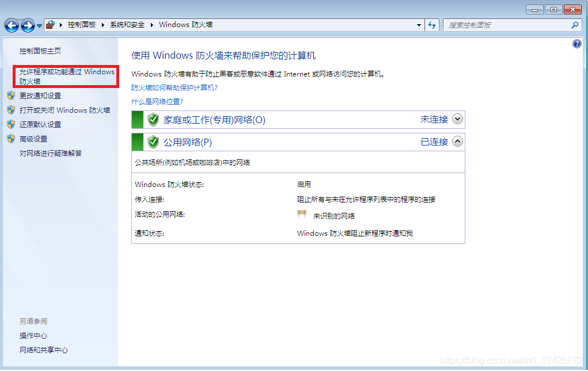The height and width of the screenshot is (371, 588).
Task: Open 网络和共享中心 link
Action: click(x=44, y=350)
